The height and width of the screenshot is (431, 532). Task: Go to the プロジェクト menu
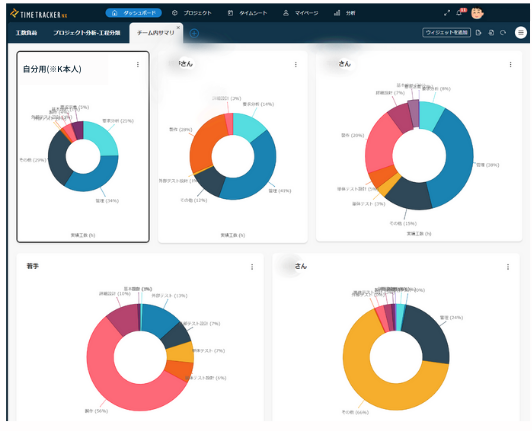[192, 13]
